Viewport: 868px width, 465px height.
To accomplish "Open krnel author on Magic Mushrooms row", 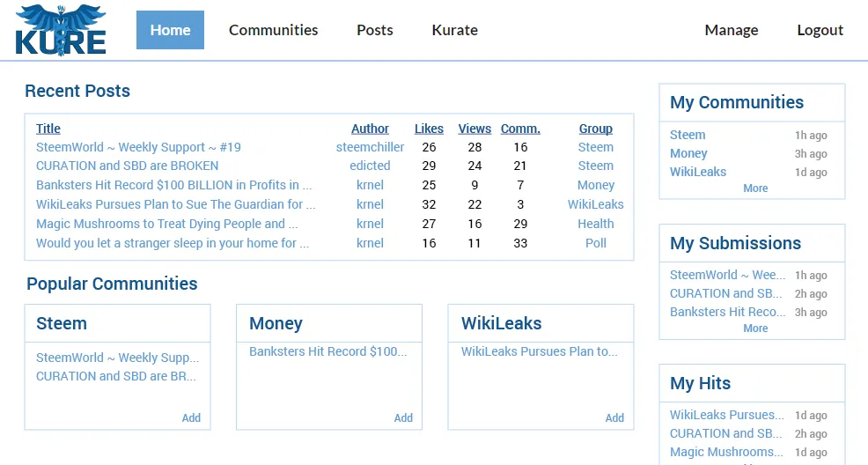I will (x=370, y=224).
